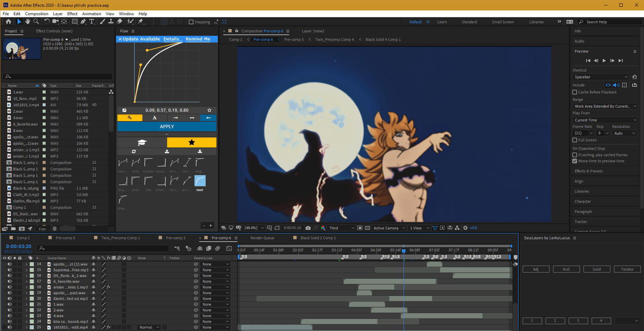Click Remind Me link in Flow

[x=198, y=39]
